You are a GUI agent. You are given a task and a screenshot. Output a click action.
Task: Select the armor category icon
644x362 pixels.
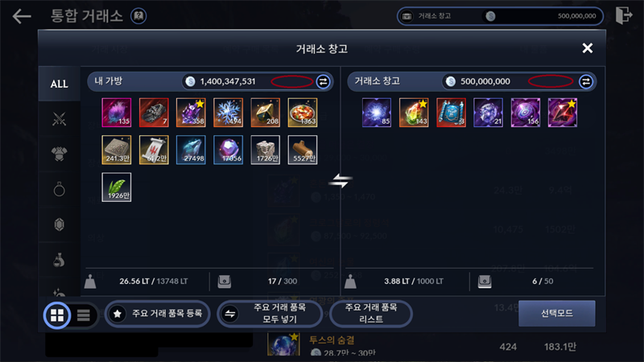coord(59,154)
